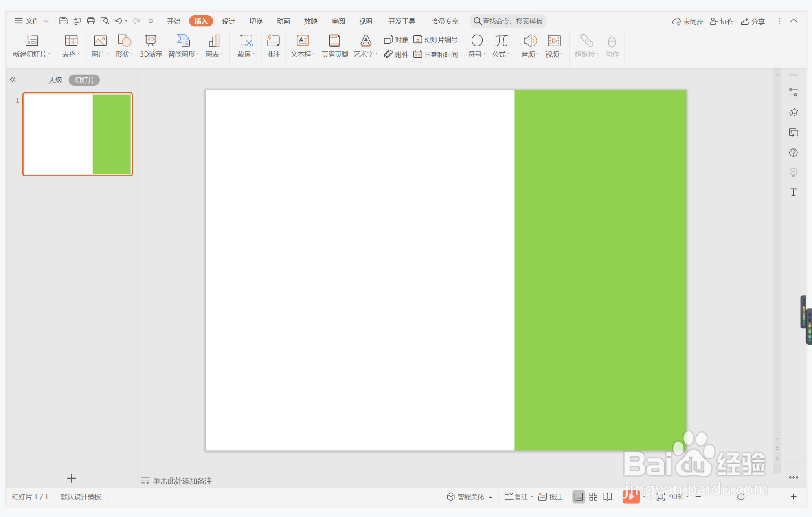Click the New Slide (新建幻灯片) icon
Screen dimensions: 812x517
click(x=32, y=41)
